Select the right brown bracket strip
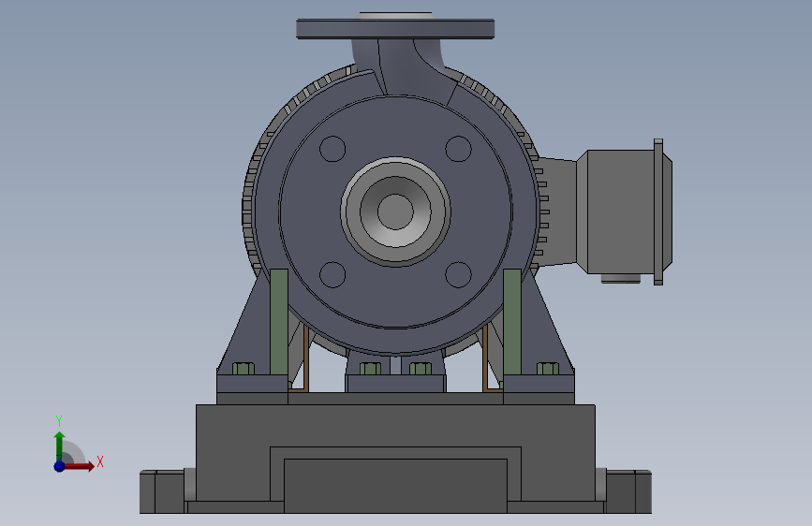This screenshot has width=812, height=526. 485,358
